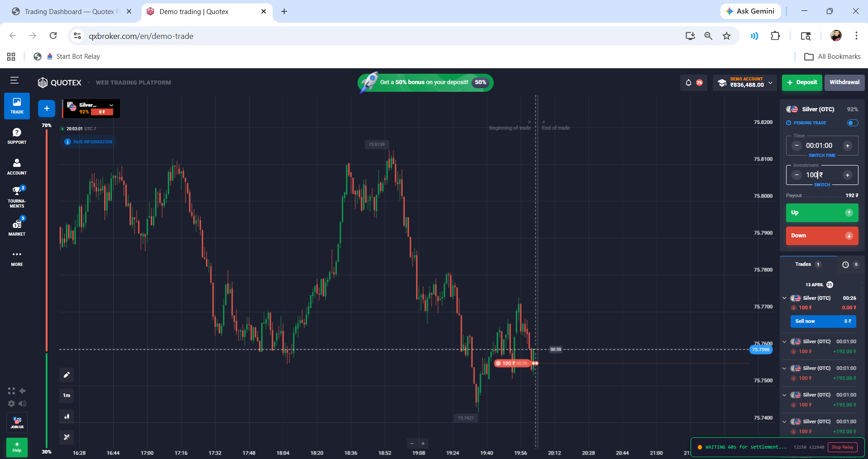Viewport: 868px width, 459px height.
Task: Click Switch Time link
Action: coord(822,155)
